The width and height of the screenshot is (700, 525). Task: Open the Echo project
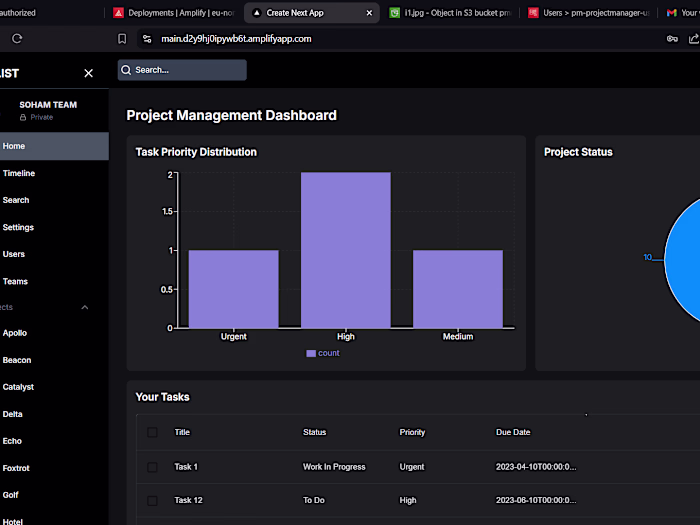[54, 441]
